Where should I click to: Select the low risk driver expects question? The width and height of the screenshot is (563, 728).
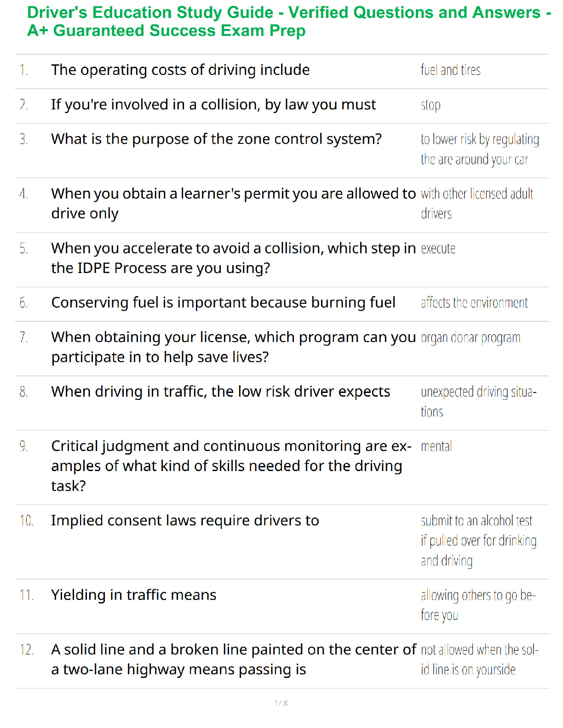click(220, 392)
